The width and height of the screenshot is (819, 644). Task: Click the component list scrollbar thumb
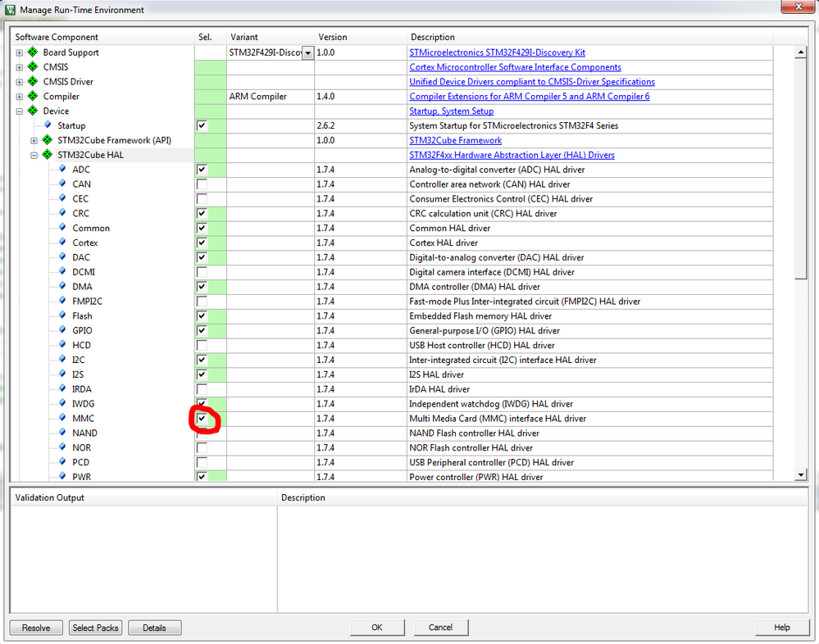pyautogui.click(x=801, y=169)
